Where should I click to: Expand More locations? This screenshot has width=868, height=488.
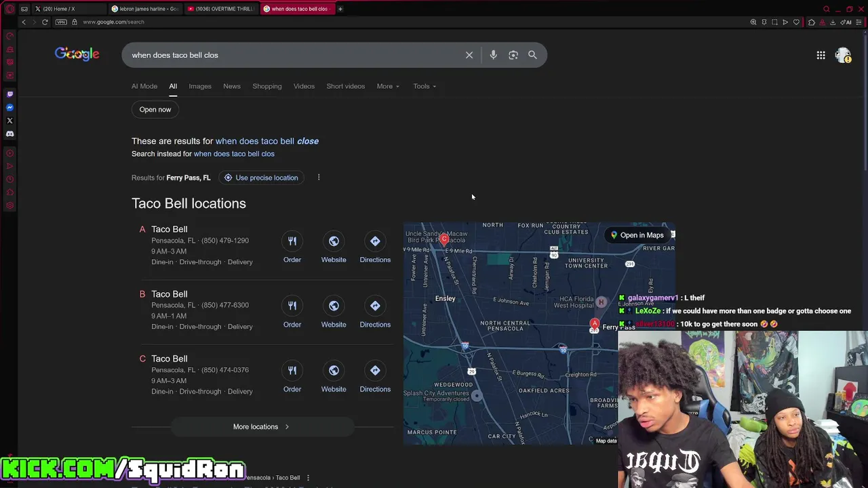tap(262, 427)
